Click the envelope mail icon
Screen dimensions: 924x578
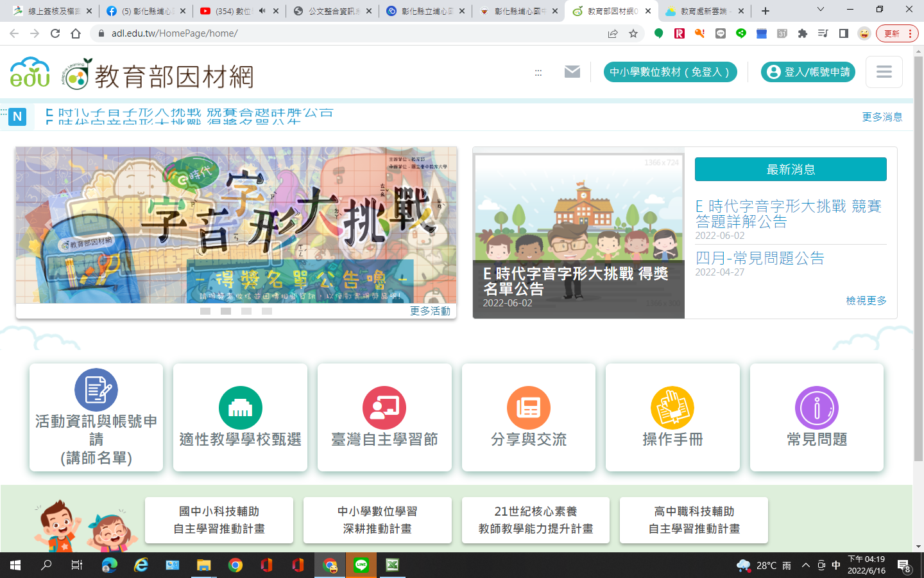[x=572, y=72]
